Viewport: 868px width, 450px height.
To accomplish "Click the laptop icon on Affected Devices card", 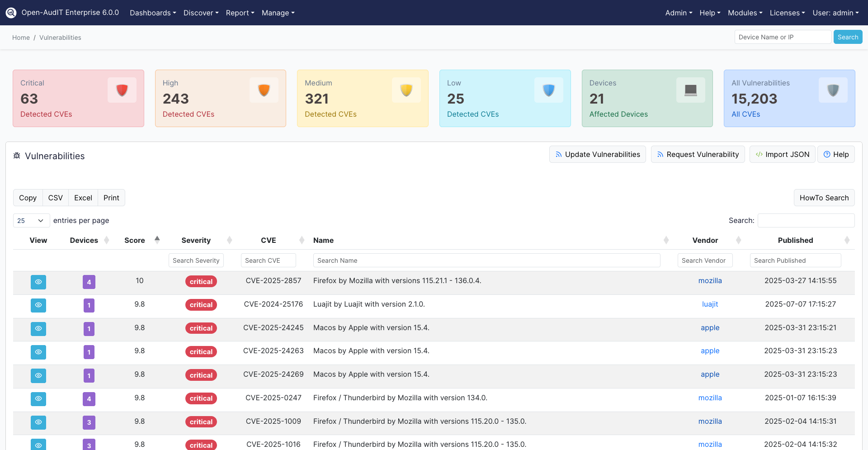I will coord(690,90).
